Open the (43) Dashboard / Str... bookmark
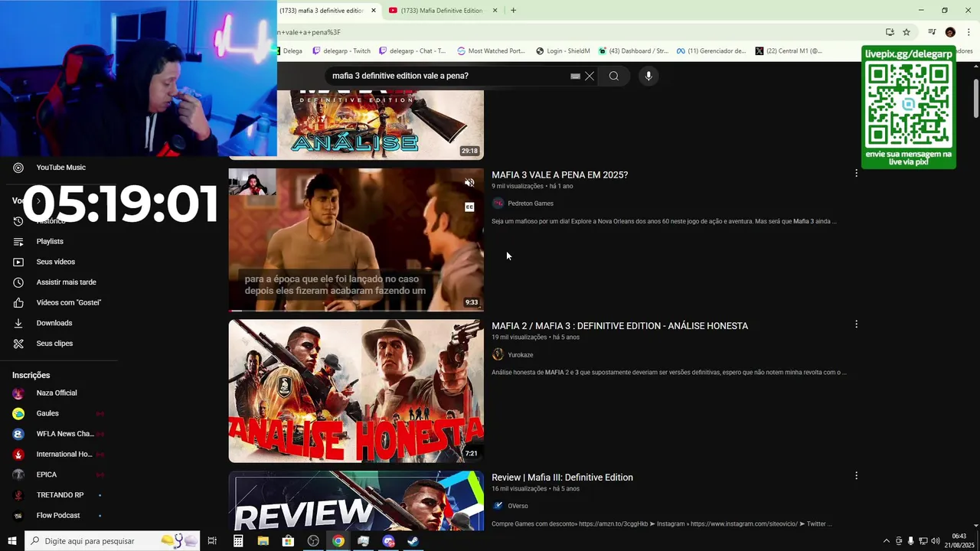Image resolution: width=980 pixels, height=551 pixels. [x=633, y=51]
